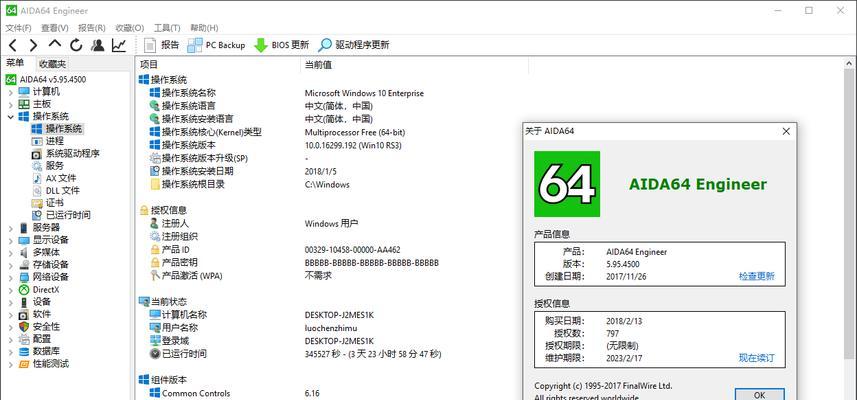Screen dimensions: 857x400
Task: Open the 报告 report button
Action: pyautogui.click(x=161, y=45)
